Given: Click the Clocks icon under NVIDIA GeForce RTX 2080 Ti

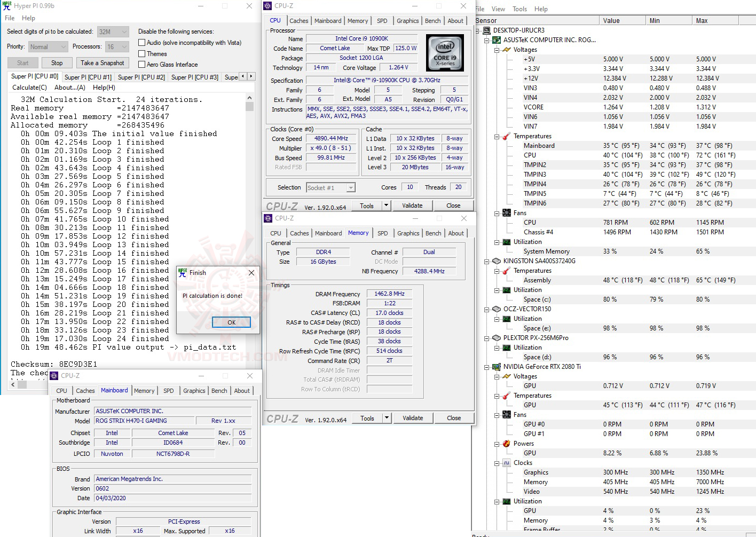Looking at the screenshot, I should pyautogui.click(x=506, y=463).
